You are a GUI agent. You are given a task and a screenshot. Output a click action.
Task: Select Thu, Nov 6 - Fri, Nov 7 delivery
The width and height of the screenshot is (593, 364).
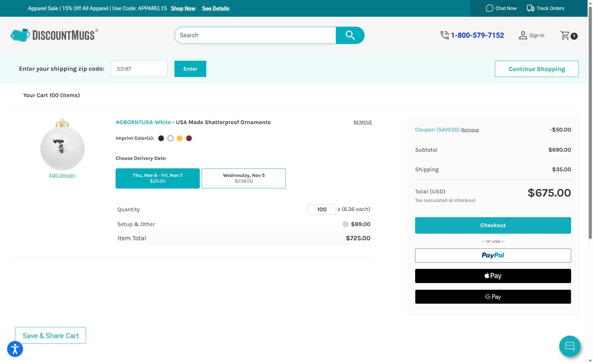point(157,178)
